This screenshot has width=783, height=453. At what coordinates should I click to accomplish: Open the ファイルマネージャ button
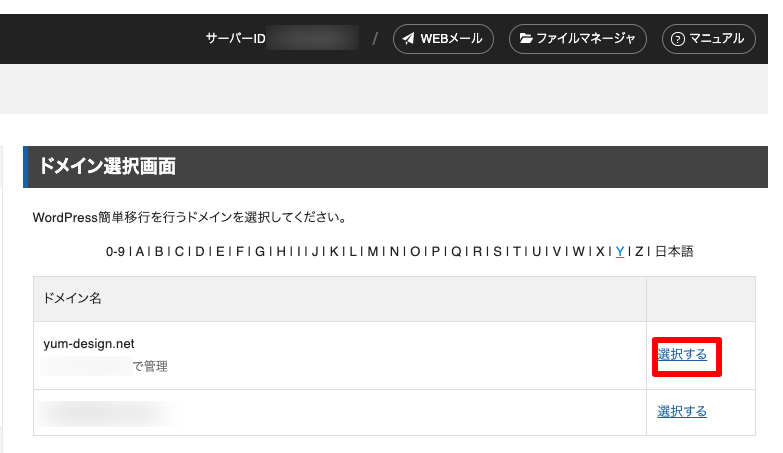tap(578, 39)
